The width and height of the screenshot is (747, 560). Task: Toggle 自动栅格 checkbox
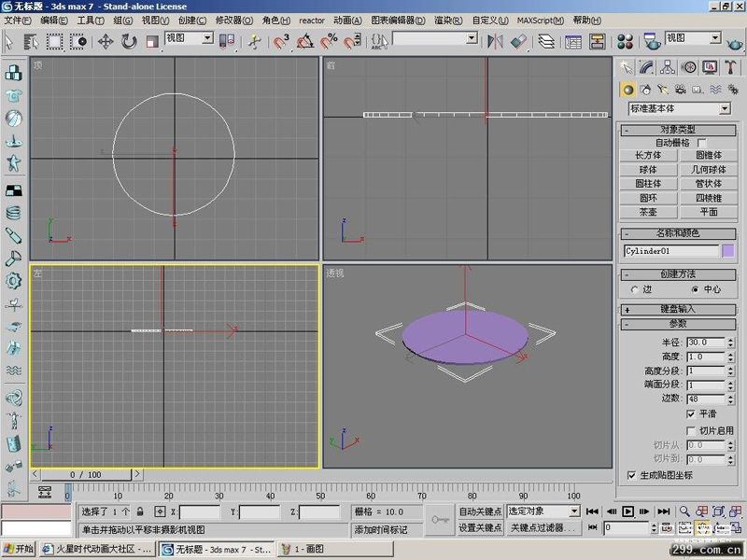point(701,143)
